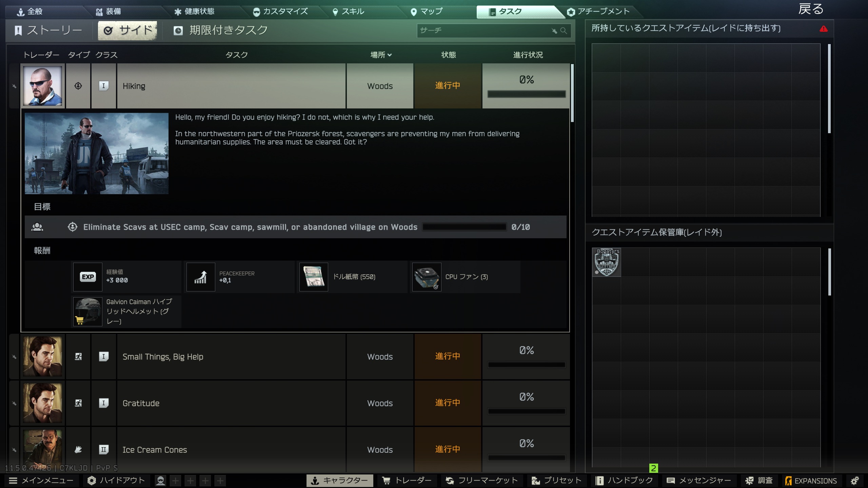Pin the Hiking task with pin icon
This screenshot has width=868, height=488.
coord(14,86)
